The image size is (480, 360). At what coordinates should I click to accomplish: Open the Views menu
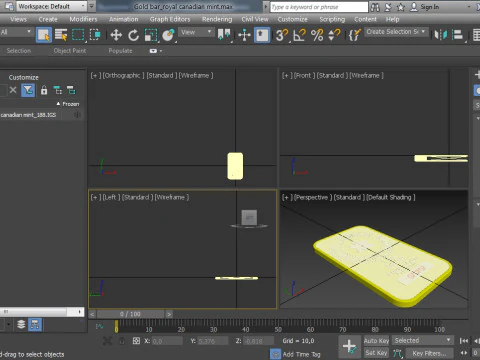click(19, 19)
